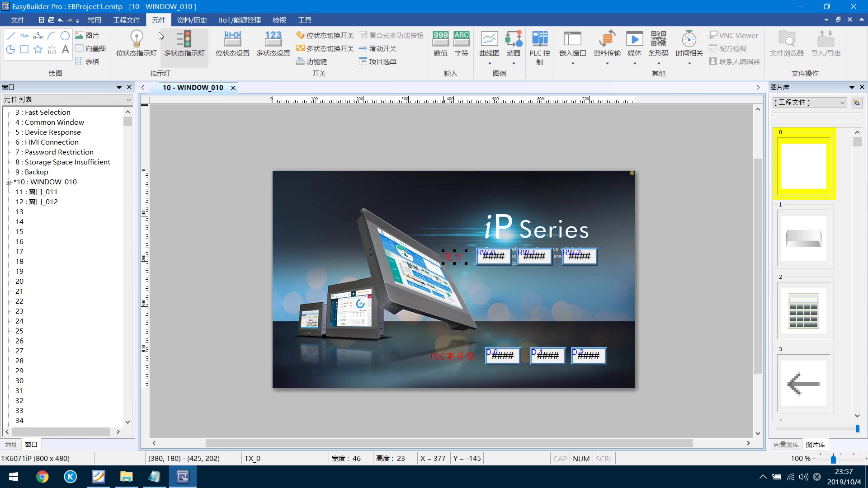This screenshot has width=868, height=488.
Task: Open the 元件列表 combo box
Action: 67,99
